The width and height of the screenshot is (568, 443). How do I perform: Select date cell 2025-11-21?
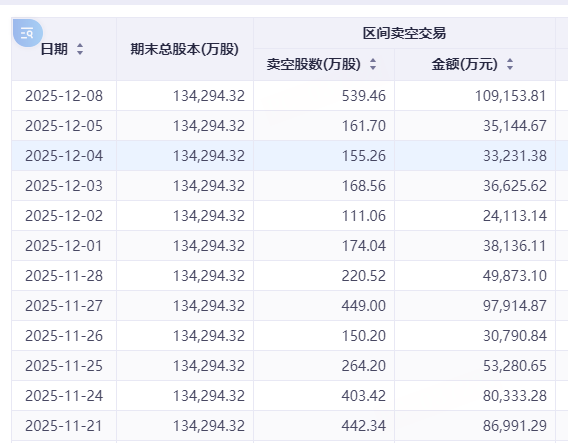[64, 426]
